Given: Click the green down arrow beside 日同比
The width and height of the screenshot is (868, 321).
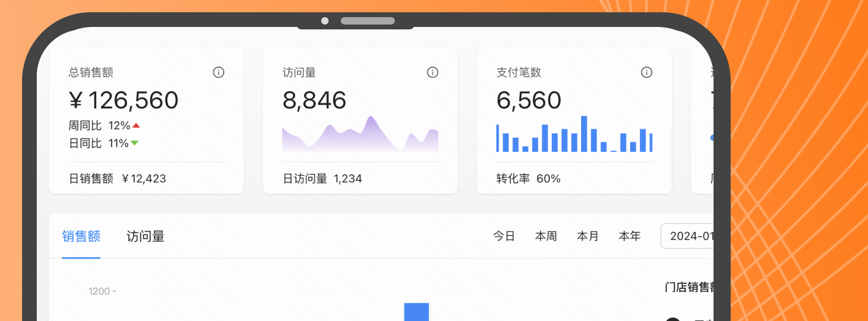Looking at the screenshot, I should (x=134, y=143).
